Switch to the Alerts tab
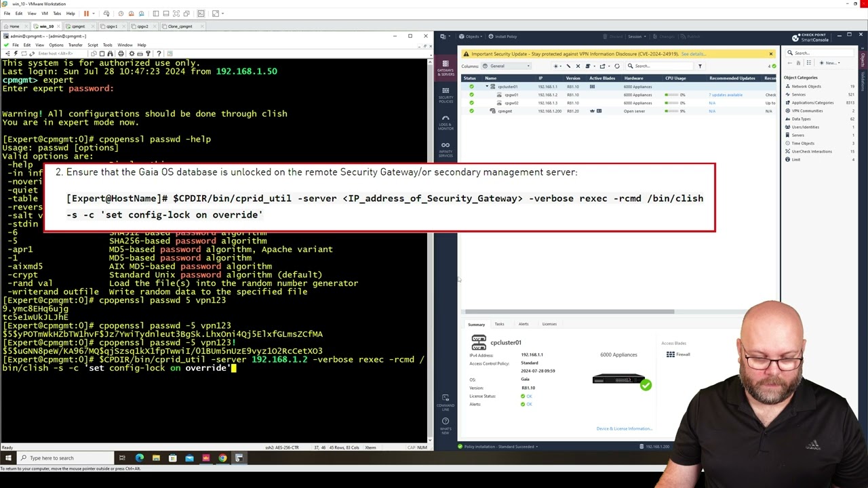This screenshot has width=868, height=488. 524,324
